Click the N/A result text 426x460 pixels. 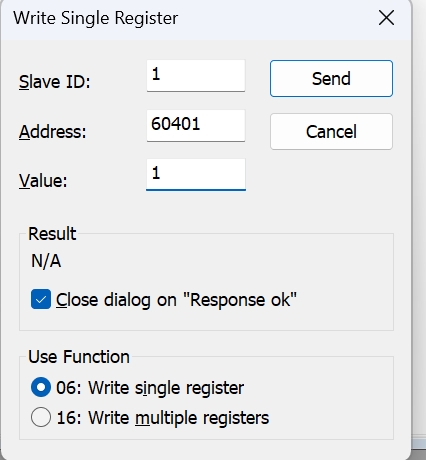click(x=46, y=261)
